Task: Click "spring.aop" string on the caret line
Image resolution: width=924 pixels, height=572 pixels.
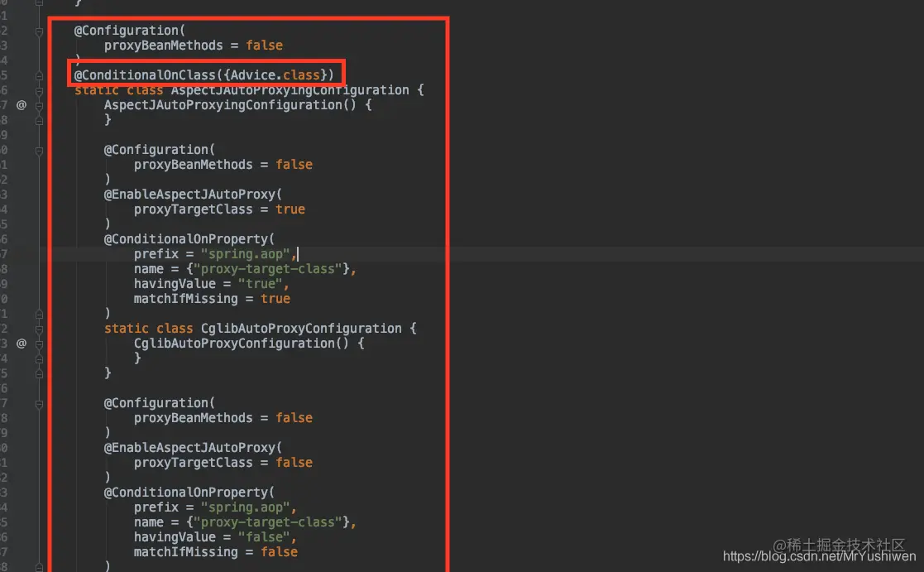Action: (245, 254)
